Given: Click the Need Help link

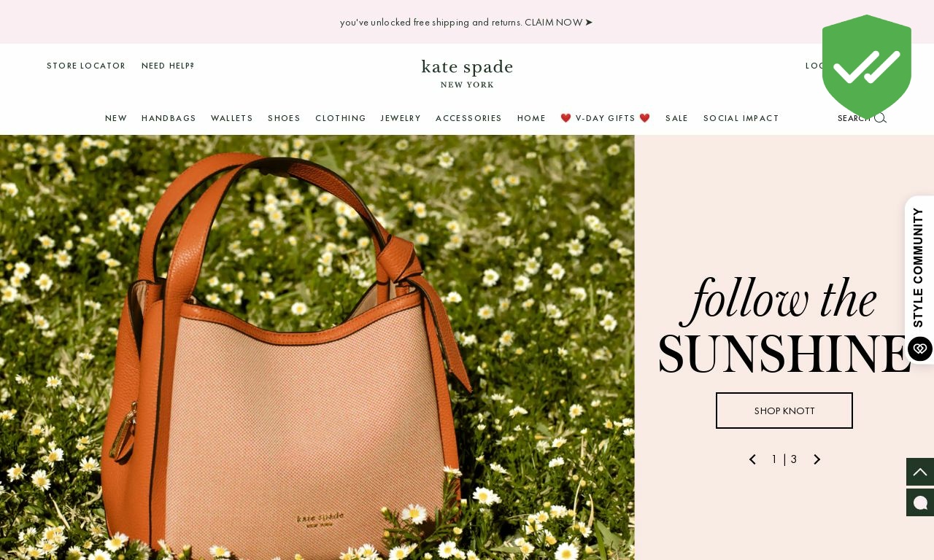Looking at the screenshot, I should click(168, 66).
